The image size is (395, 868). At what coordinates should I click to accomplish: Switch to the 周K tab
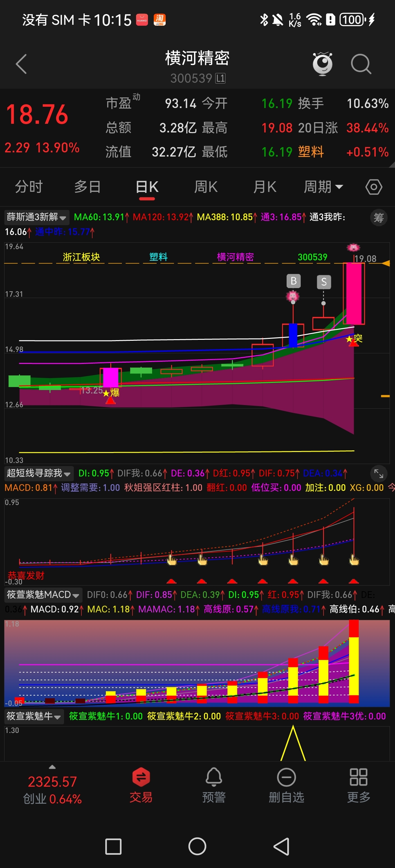point(206,187)
